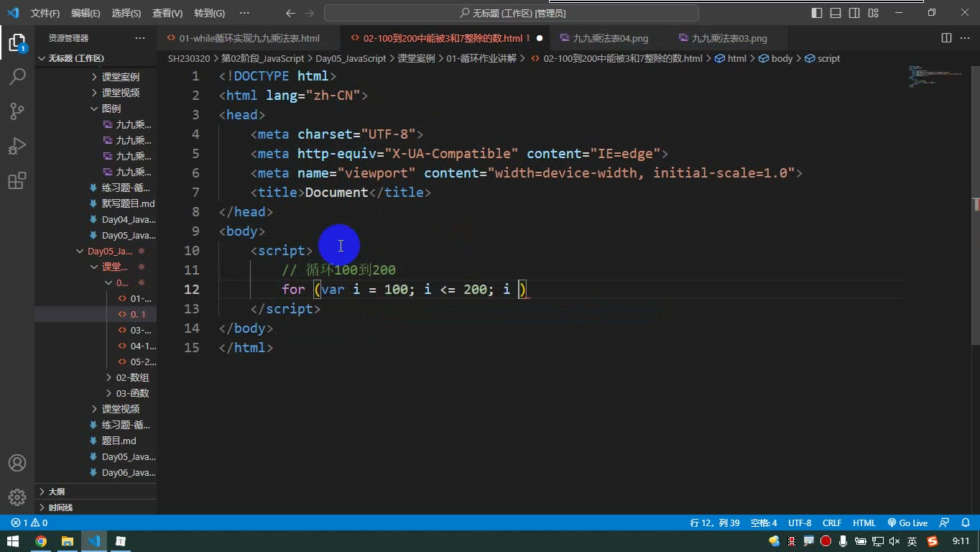Click the split editor right icon

click(946, 38)
